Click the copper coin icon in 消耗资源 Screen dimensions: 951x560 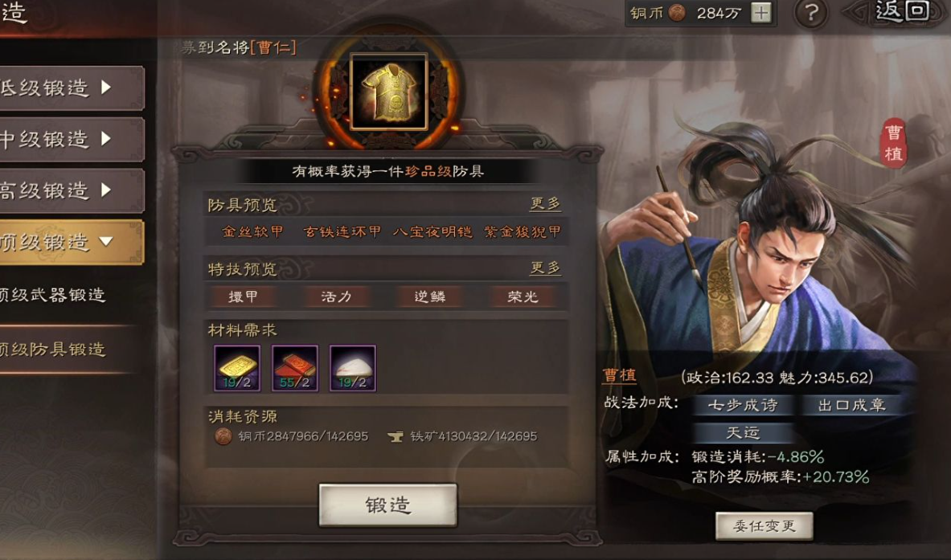point(223,436)
